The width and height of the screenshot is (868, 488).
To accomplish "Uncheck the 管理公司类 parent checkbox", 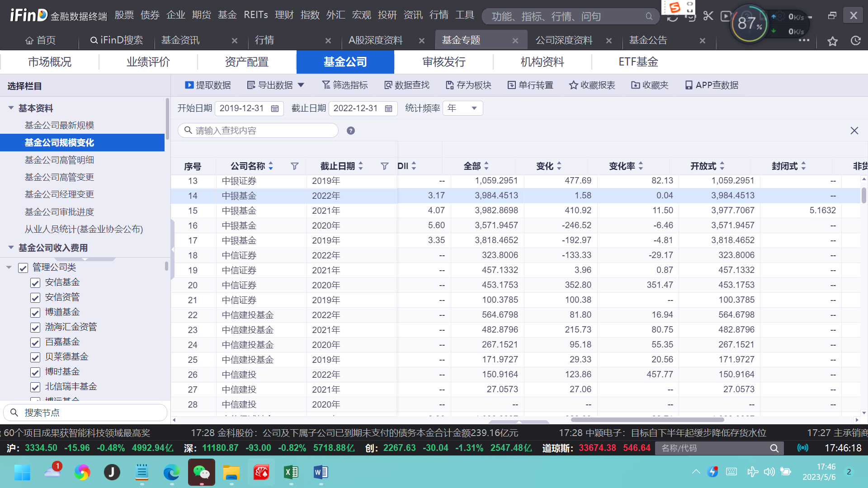I will (23, 267).
